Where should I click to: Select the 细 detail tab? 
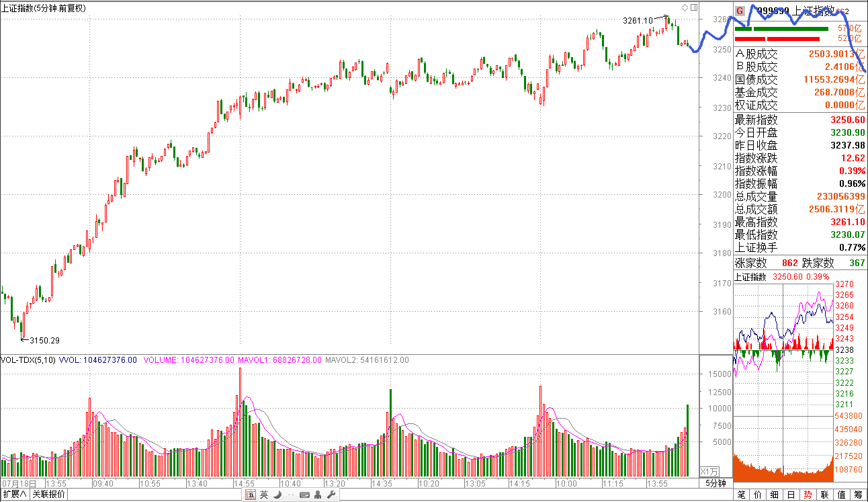point(775,495)
